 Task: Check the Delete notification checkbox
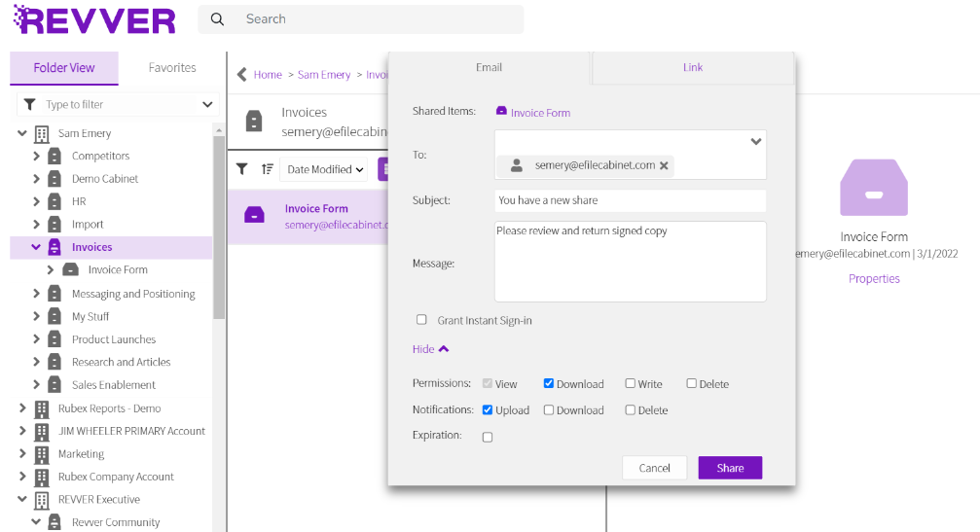tap(630, 410)
